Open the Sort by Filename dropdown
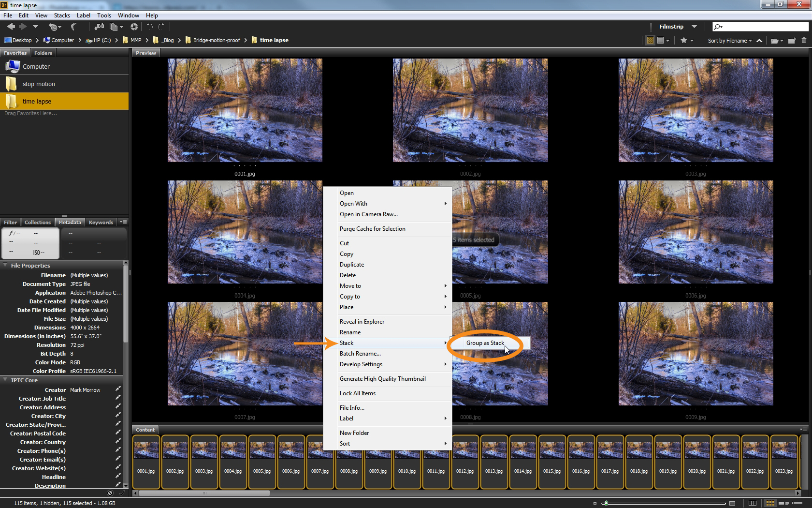Image resolution: width=812 pixels, height=508 pixels. 730,41
